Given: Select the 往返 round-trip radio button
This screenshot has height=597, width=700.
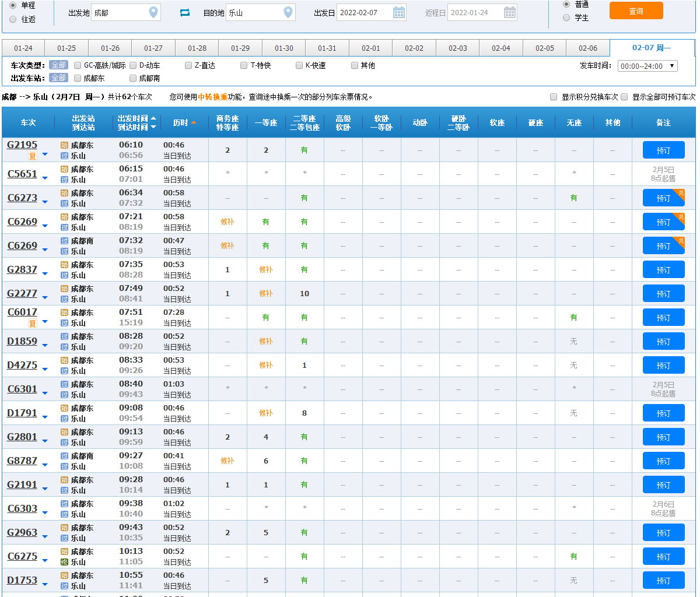Looking at the screenshot, I should (x=13, y=19).
